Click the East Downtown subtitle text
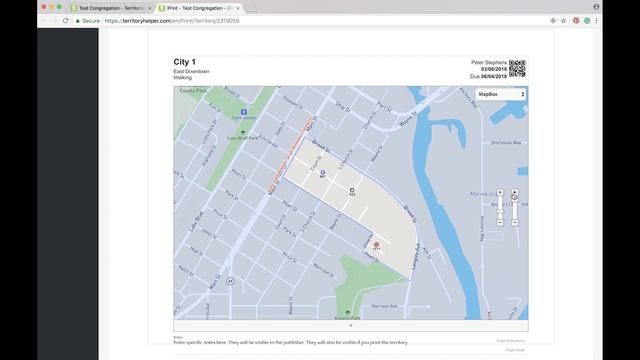Screen dimensions: 640x360 [x=191, y=71]
